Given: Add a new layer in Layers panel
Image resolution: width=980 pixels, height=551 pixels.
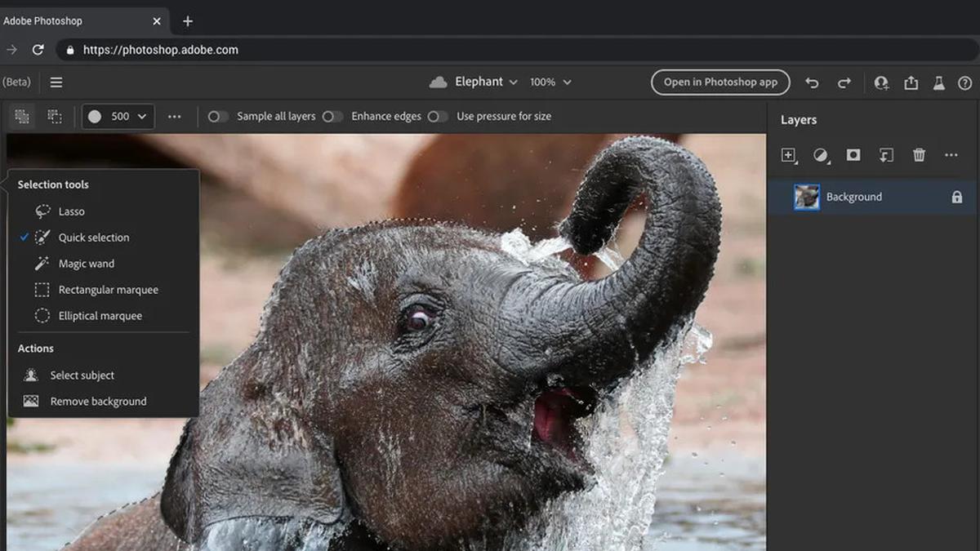Looking at the screenshot, I should (x=788, y=155).
